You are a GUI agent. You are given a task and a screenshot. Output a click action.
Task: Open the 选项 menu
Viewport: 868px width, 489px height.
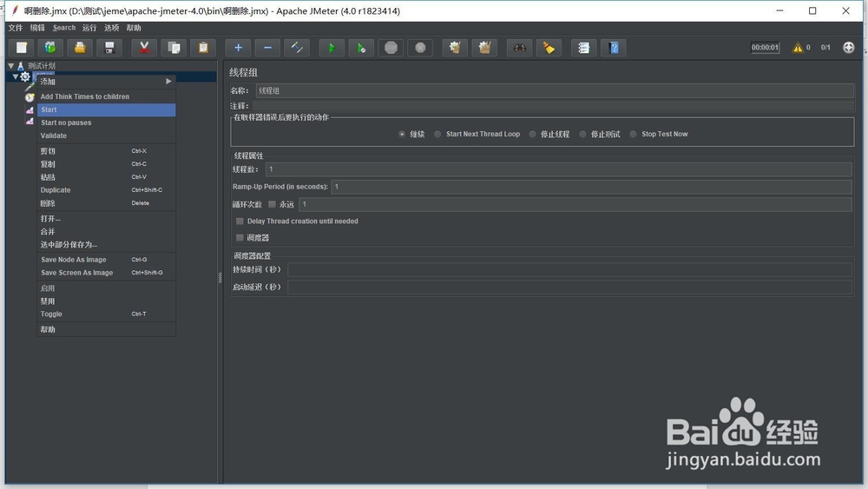click(x=111, y=28)
